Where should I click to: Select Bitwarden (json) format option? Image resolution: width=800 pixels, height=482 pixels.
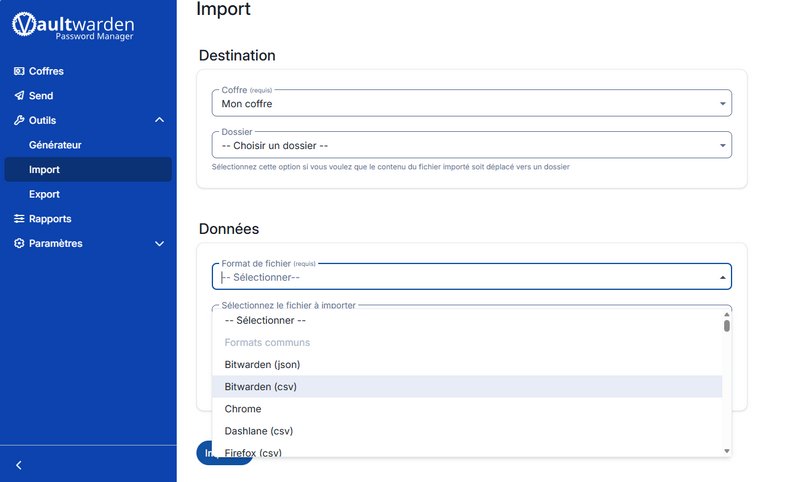tap(262, 365)
